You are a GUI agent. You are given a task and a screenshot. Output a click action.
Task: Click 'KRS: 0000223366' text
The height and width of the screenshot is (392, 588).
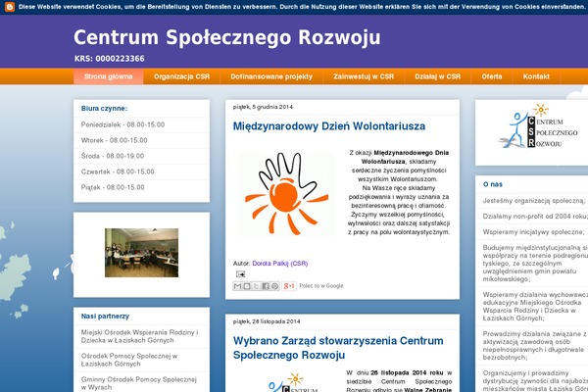(x=109, y=59)
